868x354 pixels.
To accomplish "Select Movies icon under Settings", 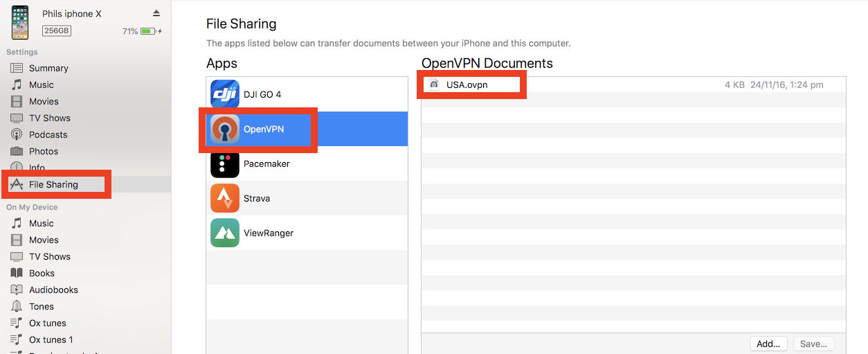I will coord(17,101).
